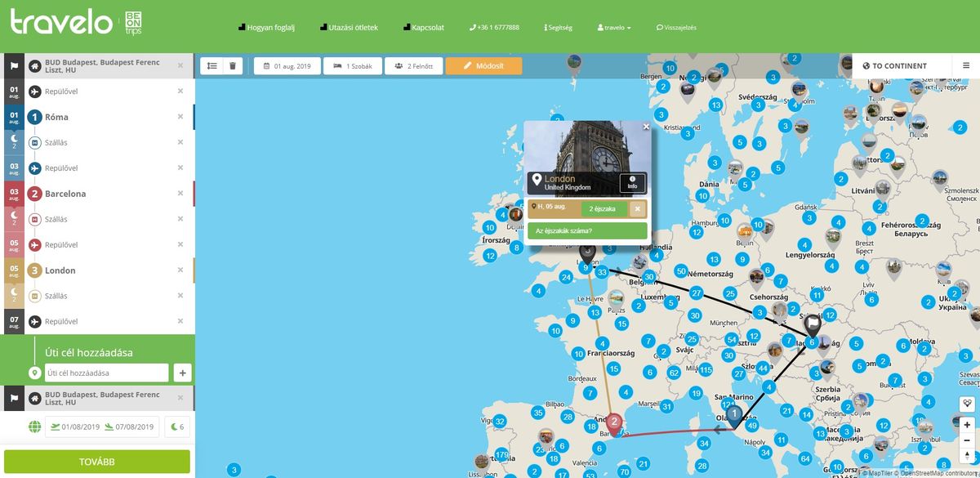Open the itinerary list view icon
The height and width of the screenshot is (478, 980).
click(212, 66)
